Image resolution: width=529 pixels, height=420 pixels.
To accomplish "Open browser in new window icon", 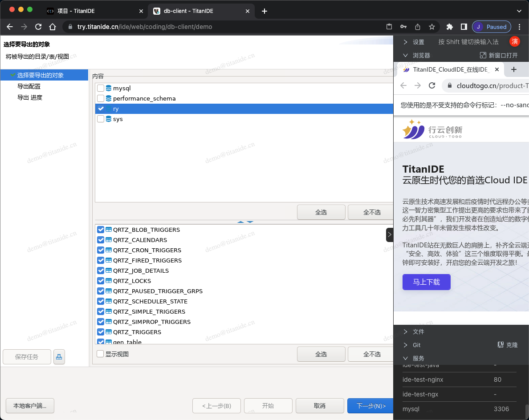I will (483, 55).
